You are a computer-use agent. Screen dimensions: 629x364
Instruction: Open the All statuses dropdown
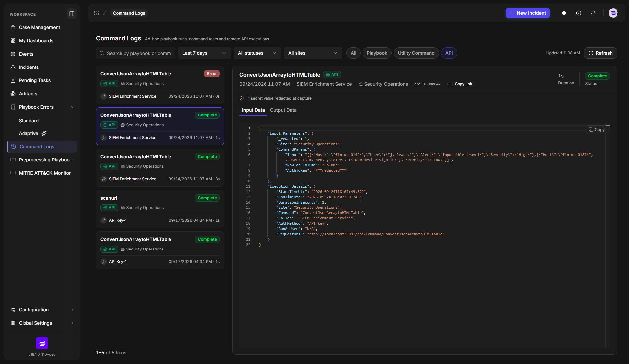point(257,53)
